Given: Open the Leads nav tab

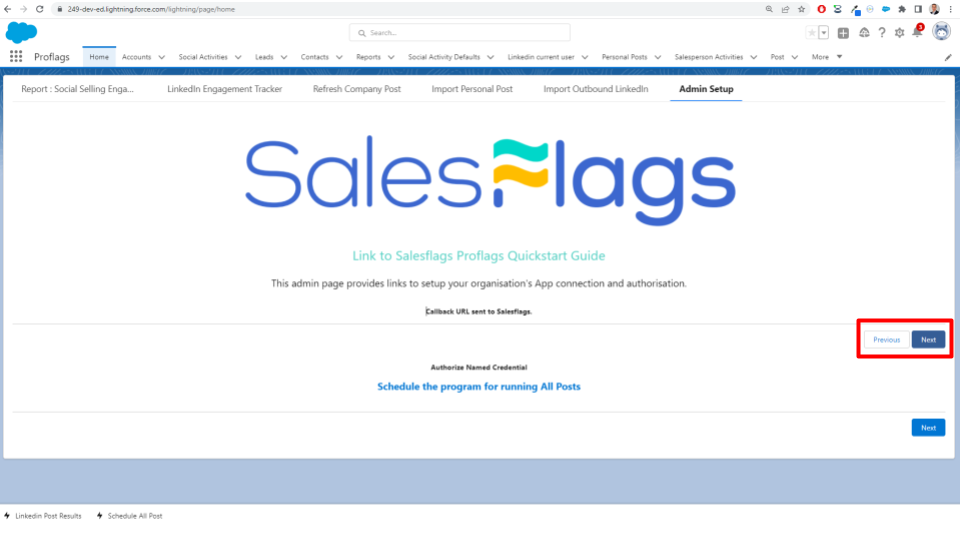Looking at the screenshot, I should (264, 57).
